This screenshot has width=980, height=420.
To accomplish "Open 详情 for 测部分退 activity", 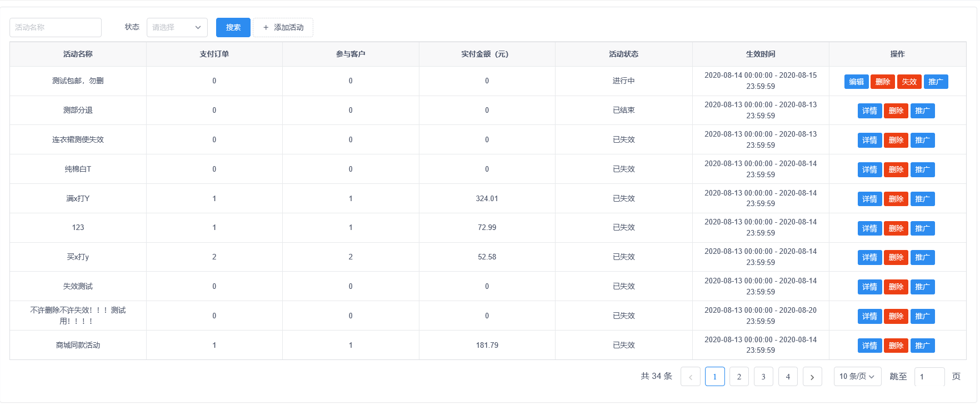I will click(869, 111).
